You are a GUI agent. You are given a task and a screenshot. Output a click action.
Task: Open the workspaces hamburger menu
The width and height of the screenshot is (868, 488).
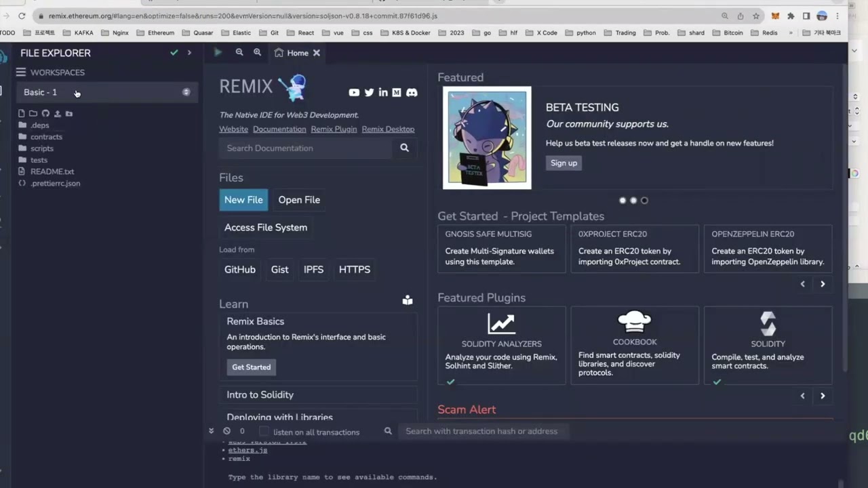click(21, 73)
